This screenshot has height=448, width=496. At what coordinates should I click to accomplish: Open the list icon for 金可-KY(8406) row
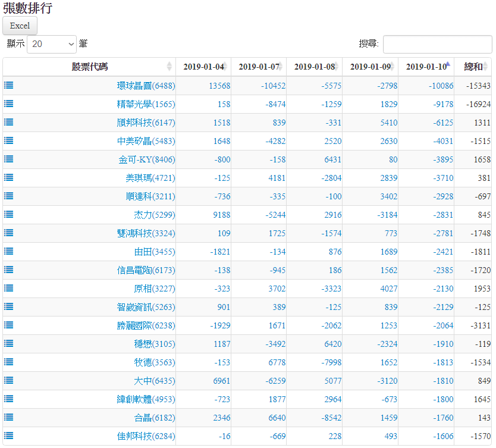[x=9, y=159]
